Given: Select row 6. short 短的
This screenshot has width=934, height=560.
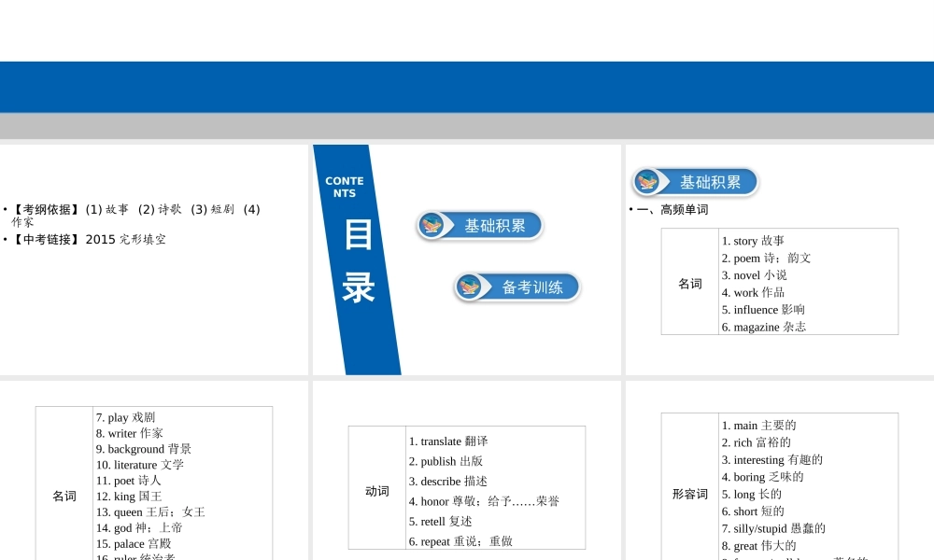Looking at the screenshot, I should click(753, 511).
